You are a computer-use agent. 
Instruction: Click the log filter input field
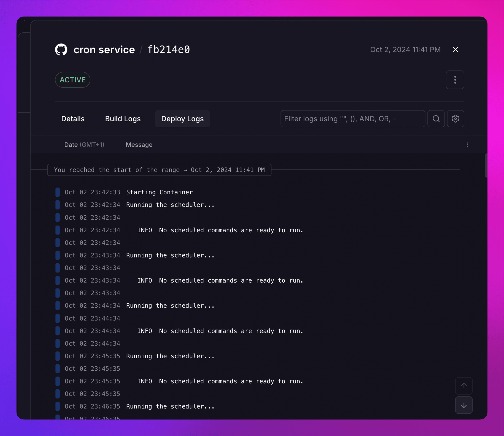(353, 119)
